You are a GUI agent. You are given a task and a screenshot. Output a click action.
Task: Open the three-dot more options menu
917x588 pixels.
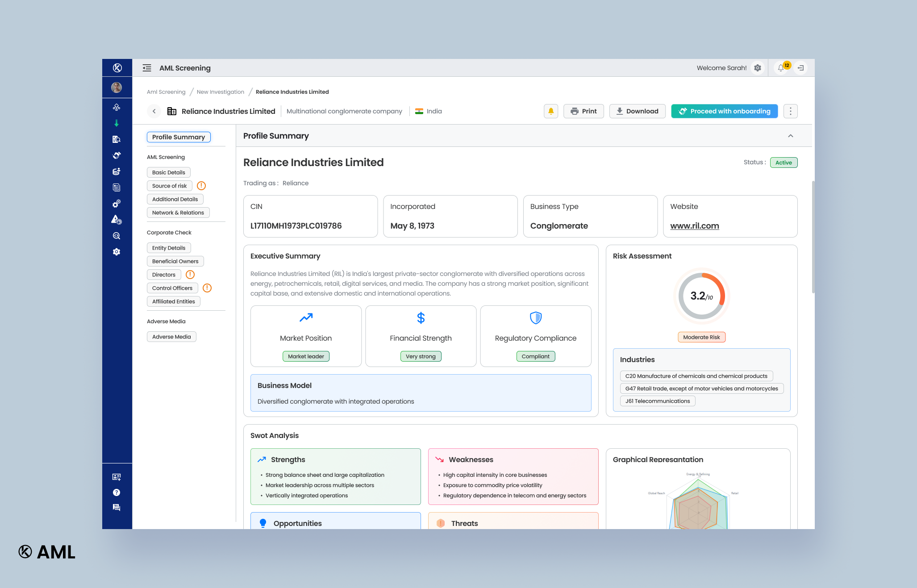coord(791,111)
